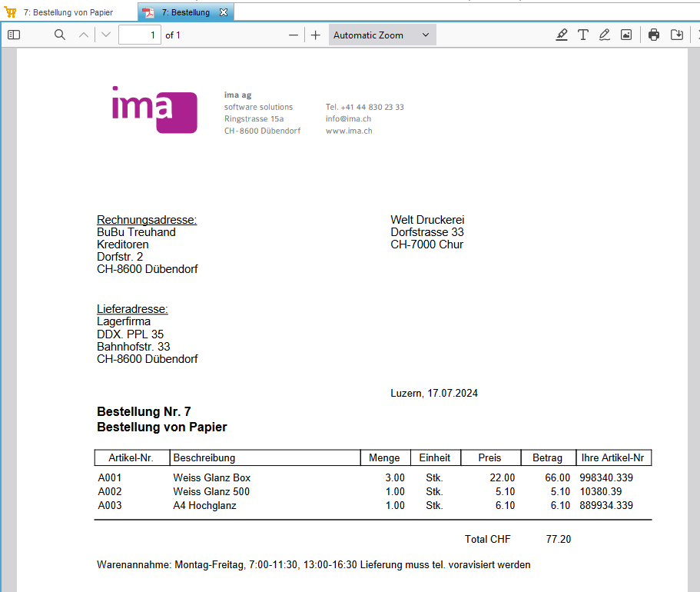Go to next page arrow
Image resolution: width=700 pixels, height=592 pixels.
[x=106, y=35]
